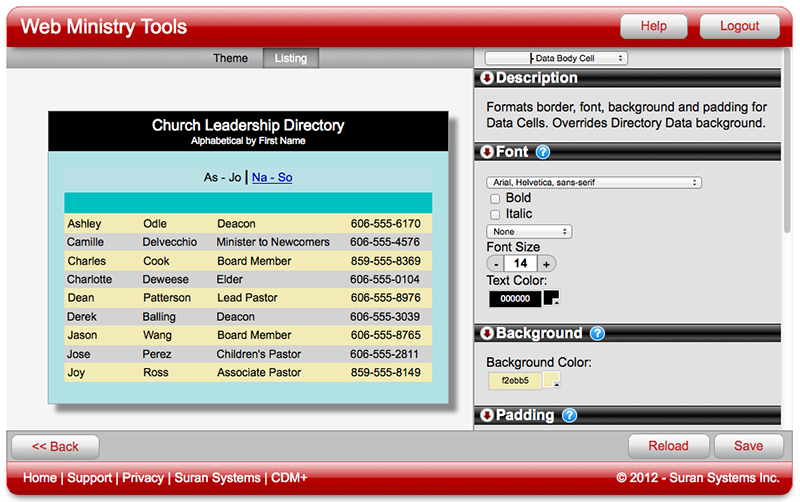Enable the Italic checkbox
This screenshot has width=800, height=502.
[x=494, y=214]
